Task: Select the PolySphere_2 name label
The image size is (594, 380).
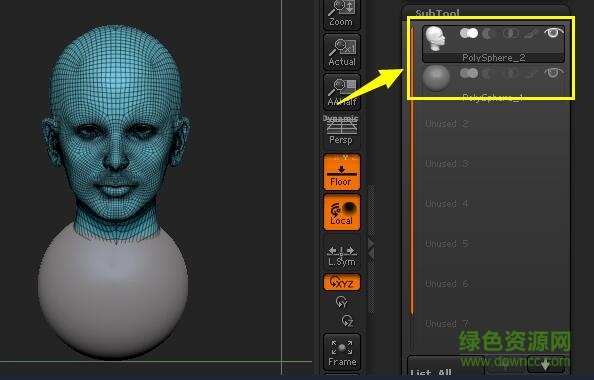Action: coord(493,58)
